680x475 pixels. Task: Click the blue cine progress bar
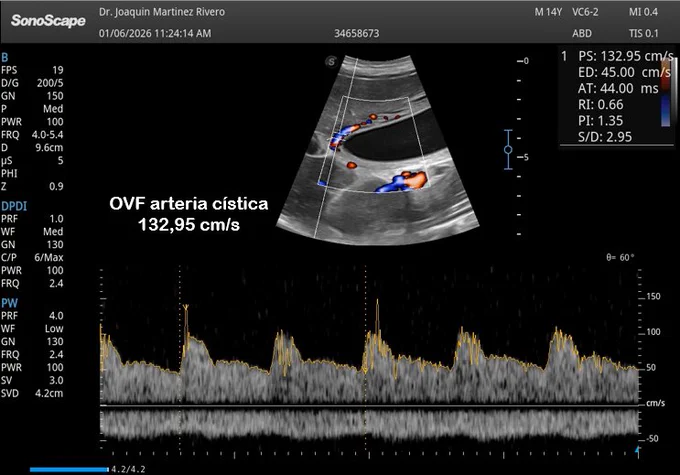click(69, 469)
